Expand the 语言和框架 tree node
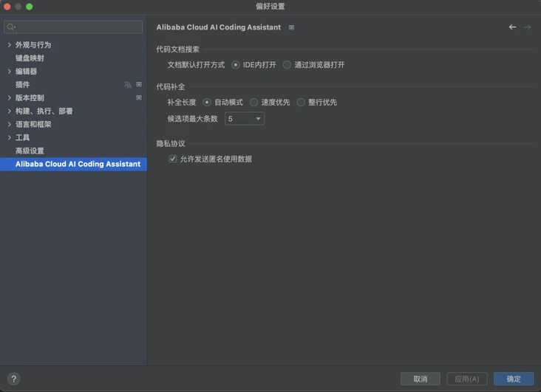Viewport: 541px width, 392px height. coord(10,124)
